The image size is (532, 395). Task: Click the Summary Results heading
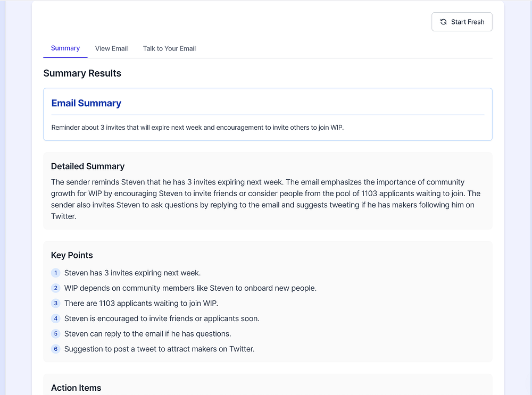pyautogui.click(x=82, y=73)
